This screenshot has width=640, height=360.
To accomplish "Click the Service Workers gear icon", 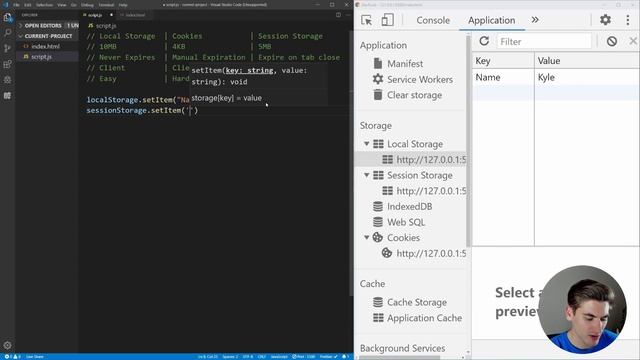I will click(378, 79).
